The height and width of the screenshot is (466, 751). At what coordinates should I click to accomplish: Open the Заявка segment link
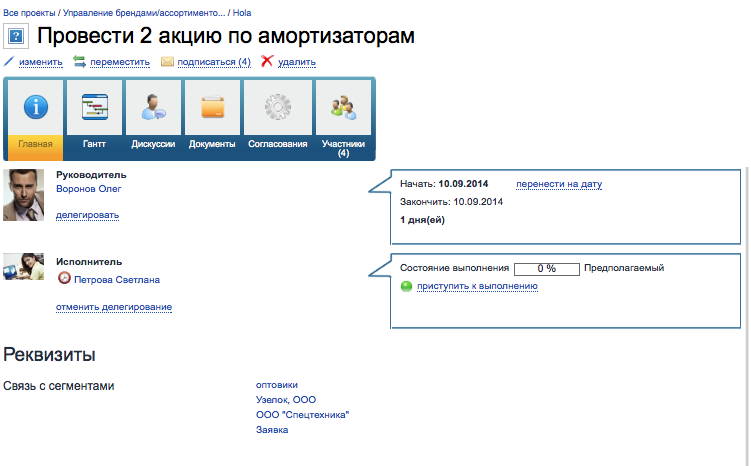pyautogui.click(x=272, y=430)
